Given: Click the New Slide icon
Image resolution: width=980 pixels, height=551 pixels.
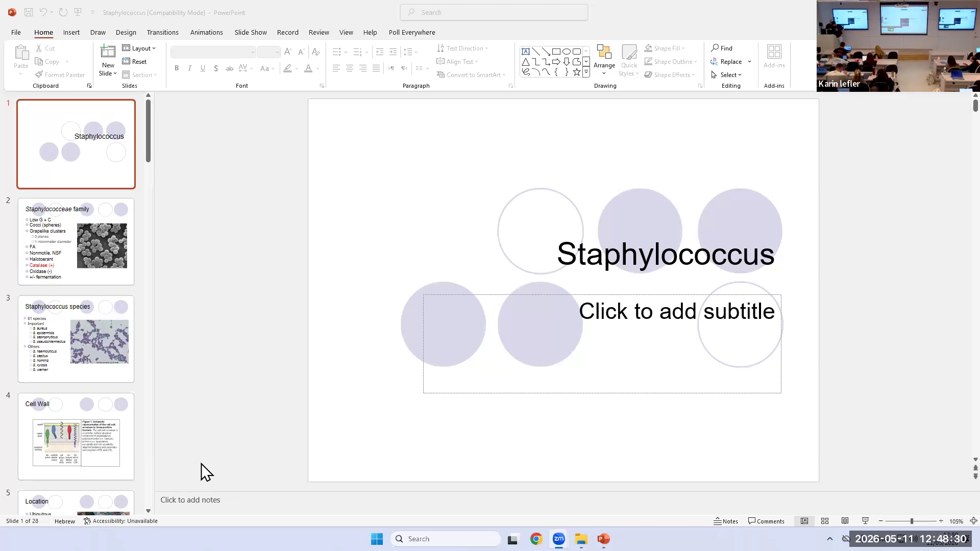Looking at the screenshot, I should [108, 52].
